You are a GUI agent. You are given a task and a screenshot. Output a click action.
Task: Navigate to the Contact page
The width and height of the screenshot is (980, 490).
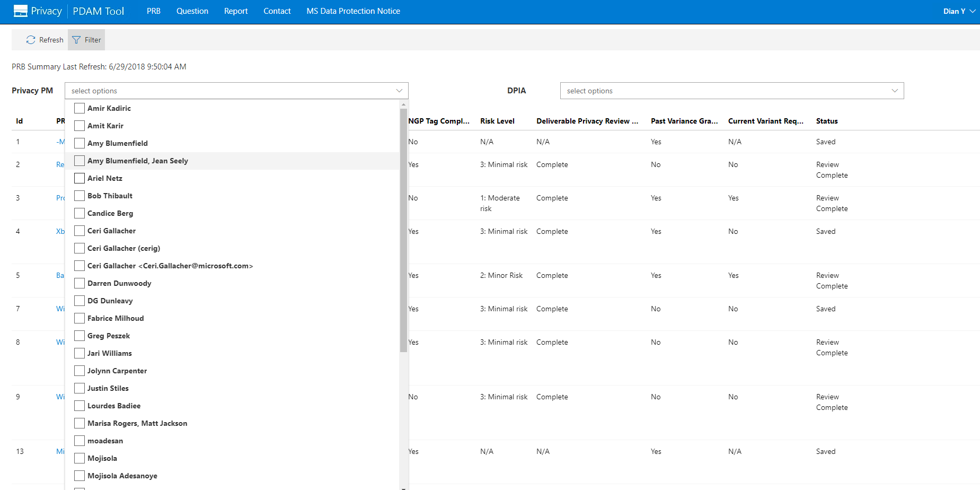click(277, 11)
